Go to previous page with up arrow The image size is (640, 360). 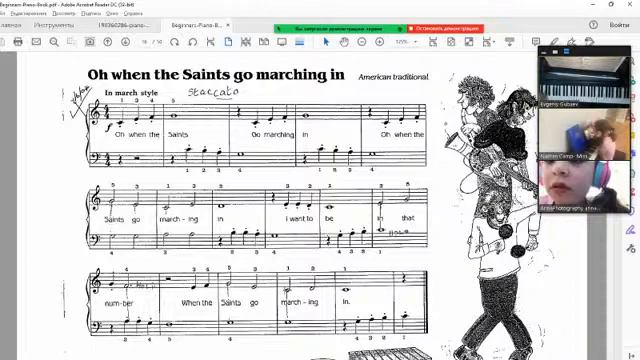tap(108, 42)
